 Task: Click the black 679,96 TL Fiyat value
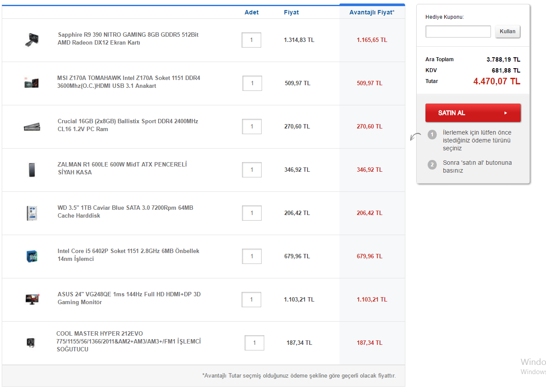coord(297,256)
